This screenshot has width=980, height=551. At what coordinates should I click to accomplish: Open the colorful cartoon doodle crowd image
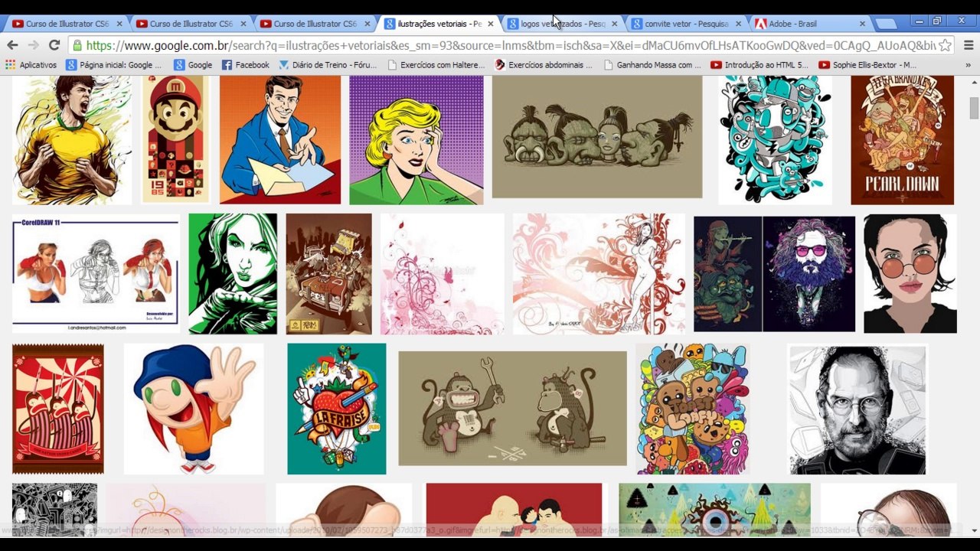click(692, 409)
